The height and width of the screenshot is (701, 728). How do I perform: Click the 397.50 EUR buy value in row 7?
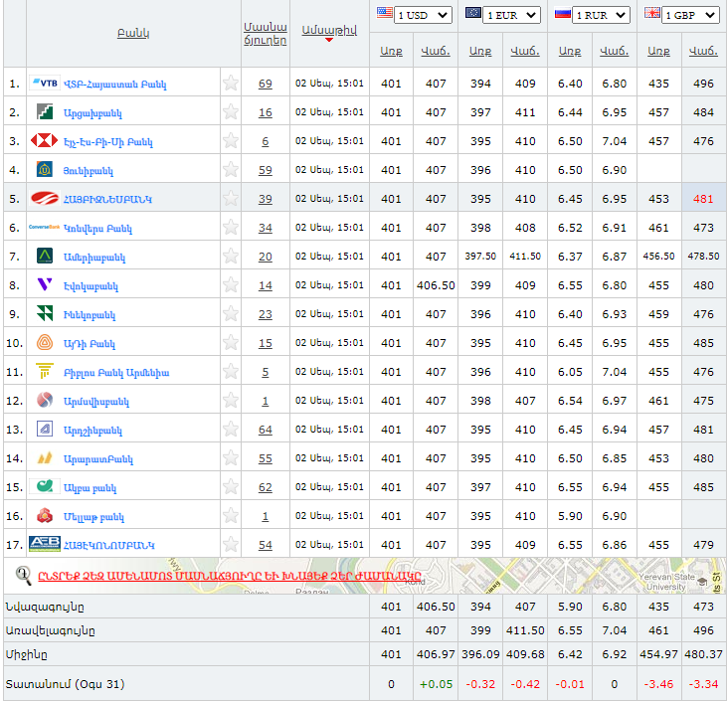click(x=480, y=257)
